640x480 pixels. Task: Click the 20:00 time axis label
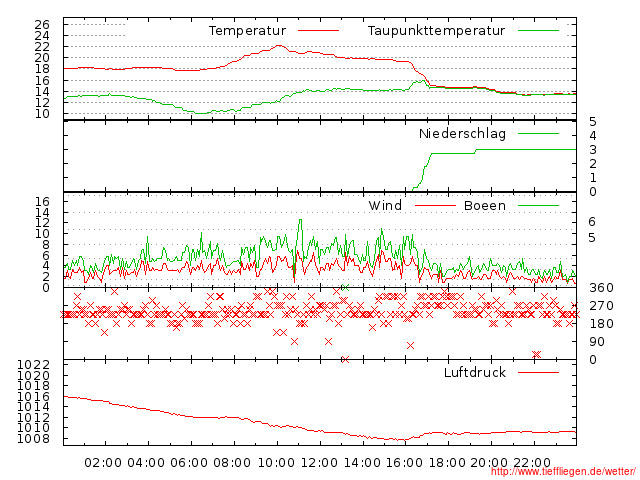489,463
